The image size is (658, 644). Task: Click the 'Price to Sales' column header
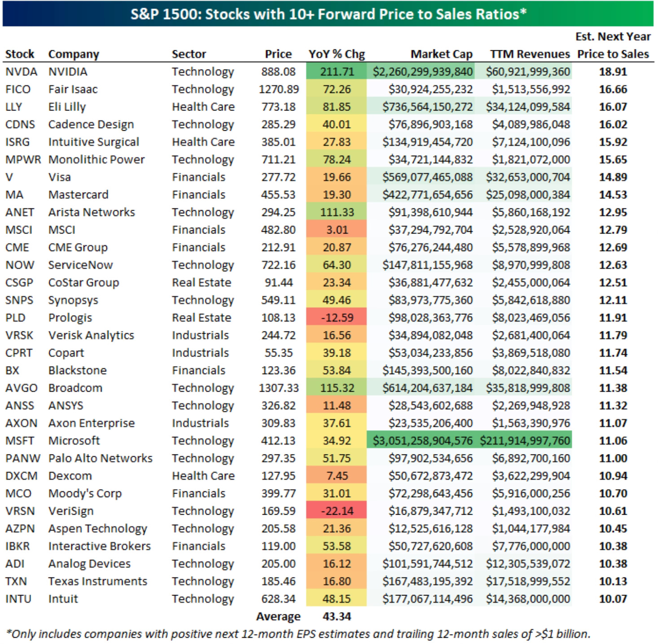[x=613, y=54]
